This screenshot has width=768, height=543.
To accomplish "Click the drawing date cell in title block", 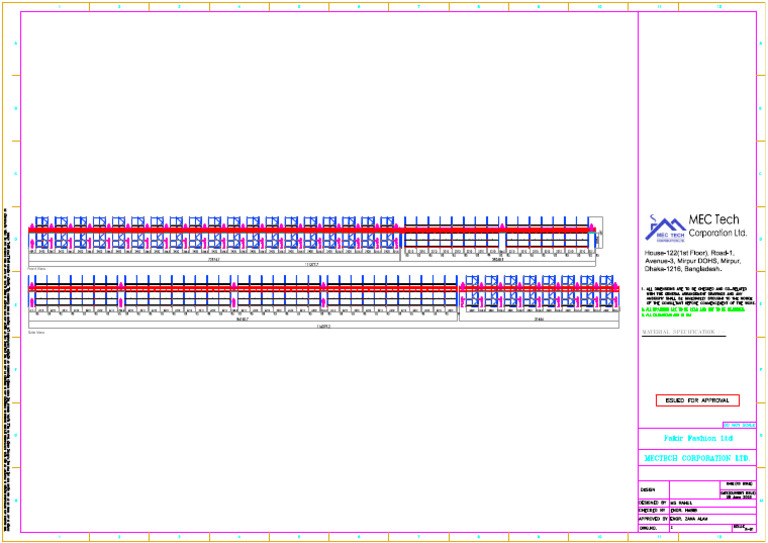I will (738, 495).
